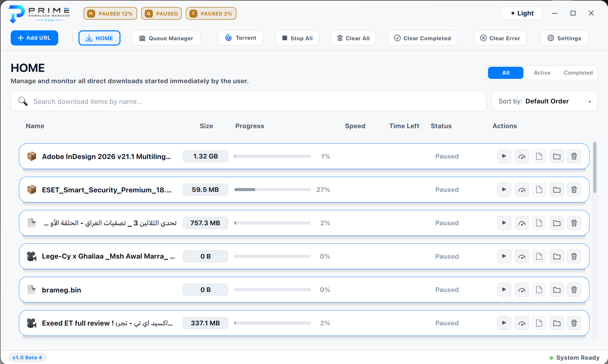Toggle the Light theme switch
The width and height of the screenshot is (608, 364).
pos(522,13)
